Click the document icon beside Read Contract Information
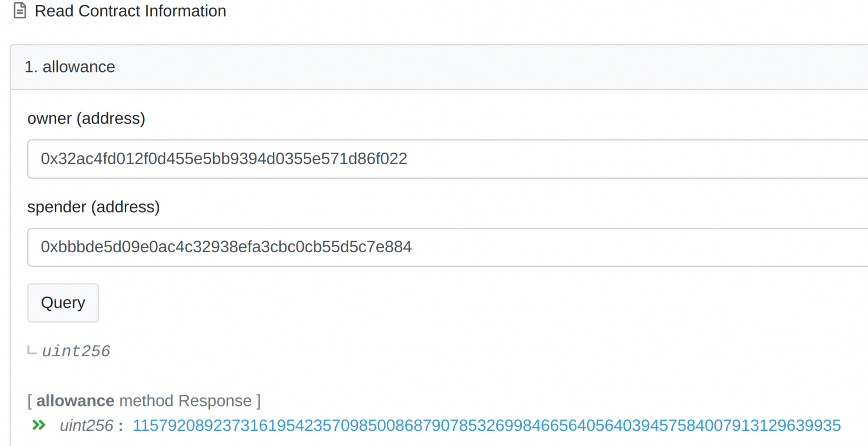 20,11
